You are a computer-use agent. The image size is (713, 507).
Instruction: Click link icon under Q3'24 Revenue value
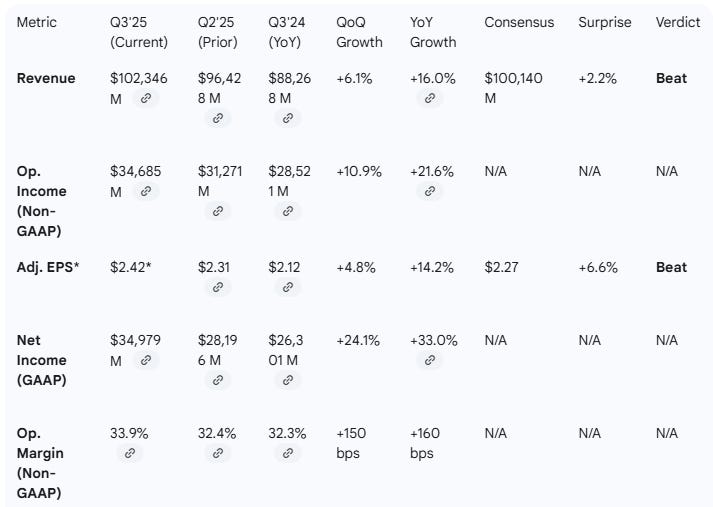tap(288, 118)
